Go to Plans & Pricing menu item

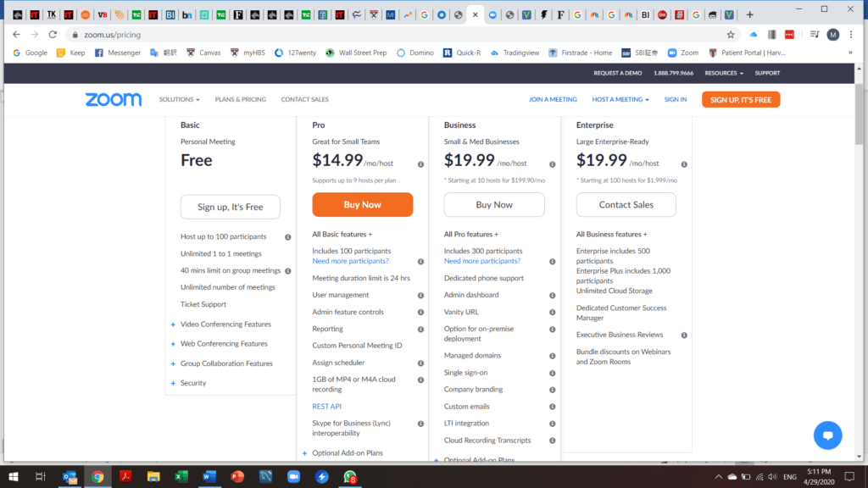click(240, 99)
